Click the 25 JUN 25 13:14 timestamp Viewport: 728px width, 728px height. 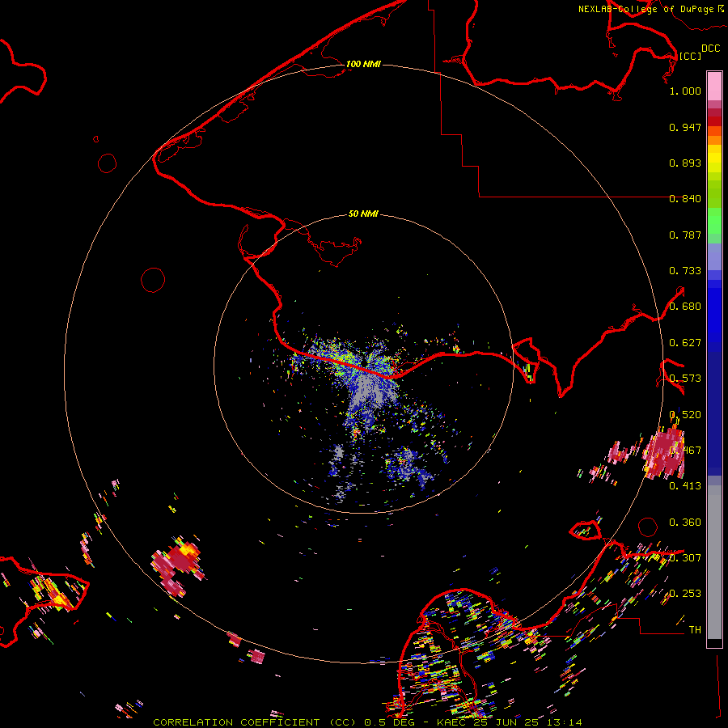(527, 722)
